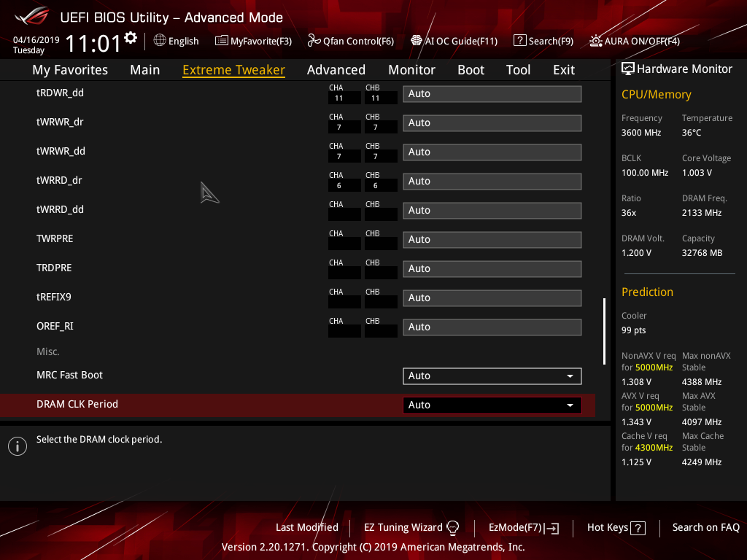747x560 pixels.
Task: Click tREFIX9 Auto input field
Action: click(492, 298)
